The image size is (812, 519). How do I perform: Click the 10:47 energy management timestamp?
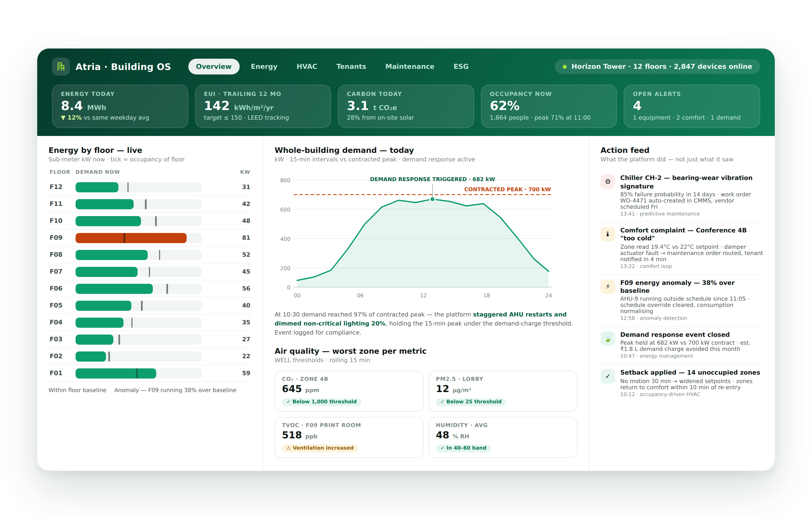click(656, 356)
